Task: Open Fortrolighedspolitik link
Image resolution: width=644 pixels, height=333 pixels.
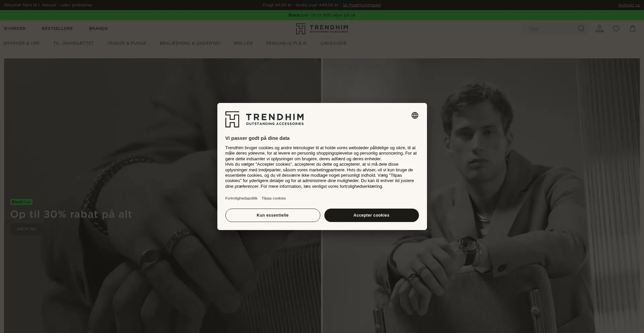Action: pyautogui.click(x=241, y=198)
